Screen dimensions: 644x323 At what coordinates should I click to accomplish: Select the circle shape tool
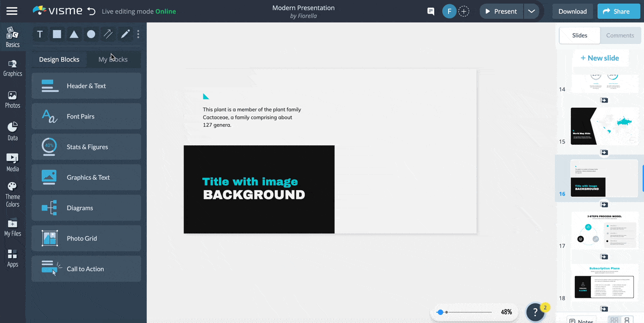91,34
